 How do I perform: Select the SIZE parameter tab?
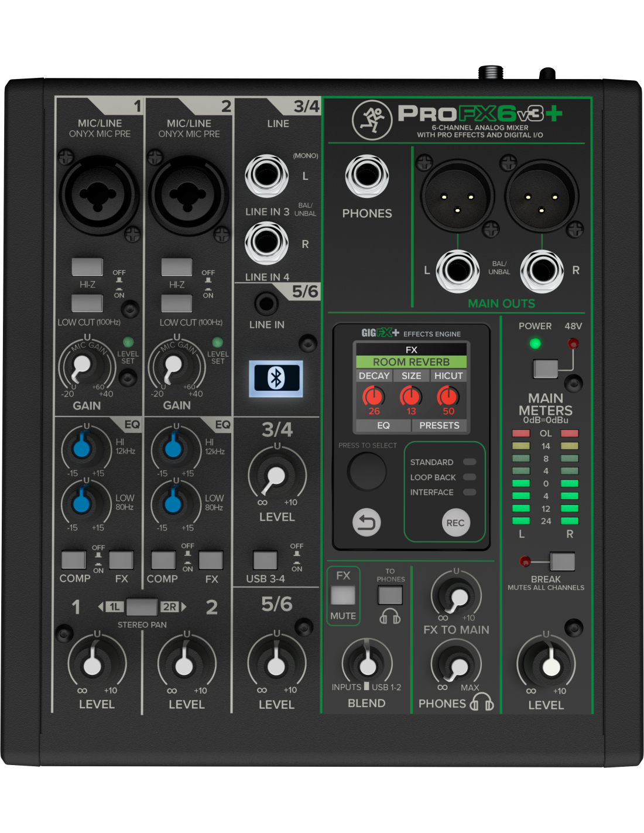click(x=412, y=375)
